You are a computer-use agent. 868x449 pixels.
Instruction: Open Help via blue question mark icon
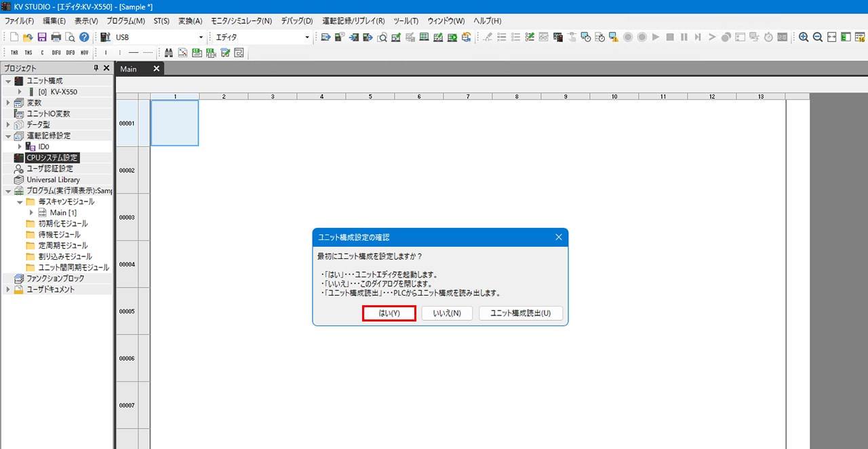(84, 37)
